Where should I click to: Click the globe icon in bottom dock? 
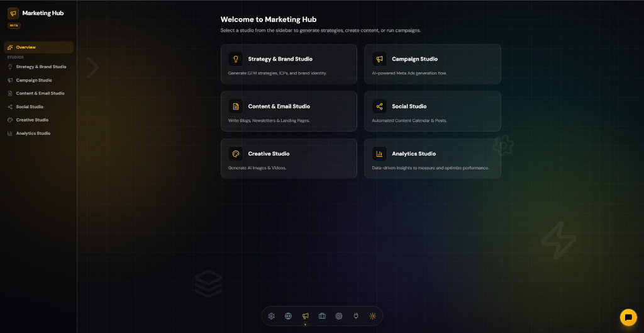coord(288,316)
